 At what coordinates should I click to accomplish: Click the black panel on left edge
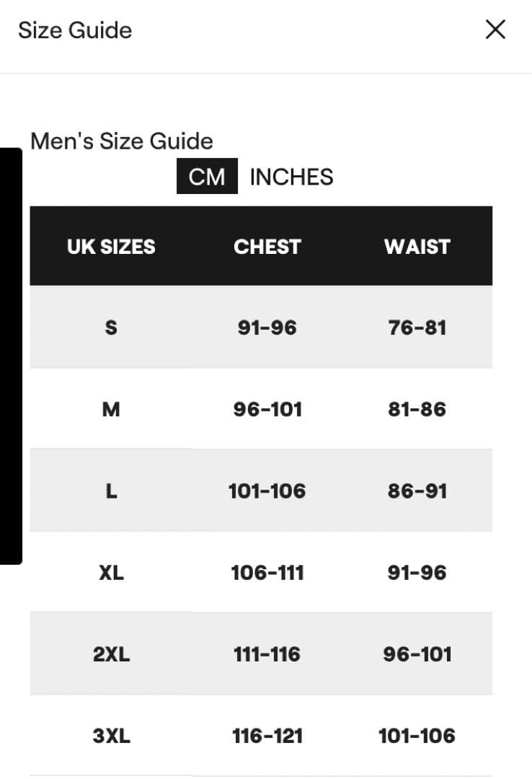coord(10,356)
